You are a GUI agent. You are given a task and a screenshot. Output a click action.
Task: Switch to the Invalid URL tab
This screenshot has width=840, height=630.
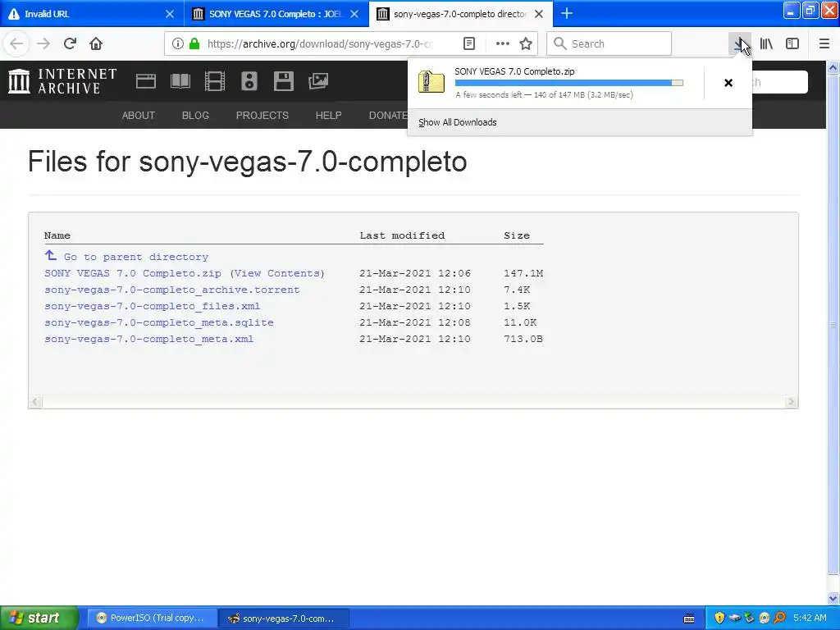point(91,14)
